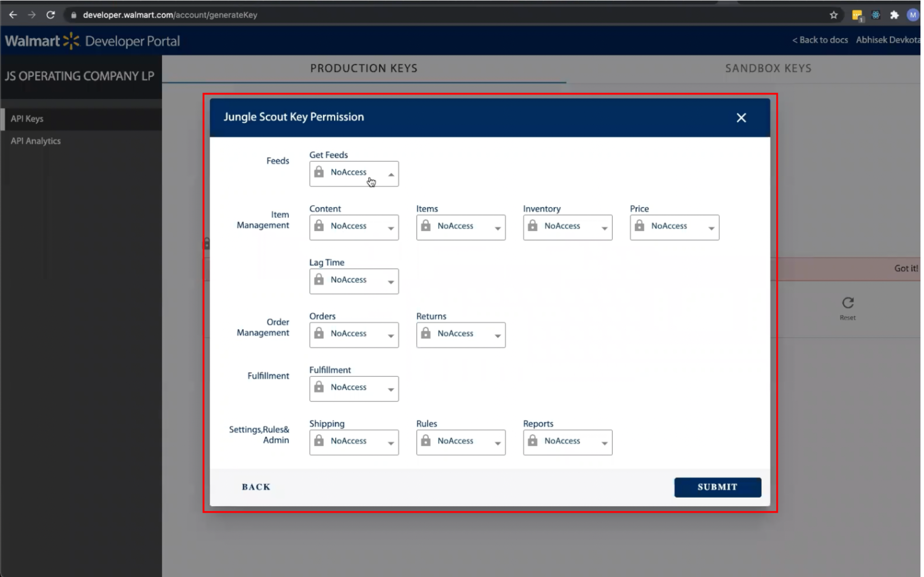The height and width of the screenshot is (577, 924).
Task: Open the Orders permission dropdown
Action: coord(354,335)
